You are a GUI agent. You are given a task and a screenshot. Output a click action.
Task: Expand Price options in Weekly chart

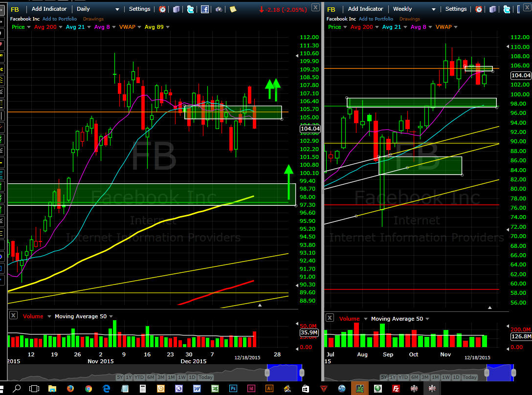pyautogui.click(x=345, y=27)
